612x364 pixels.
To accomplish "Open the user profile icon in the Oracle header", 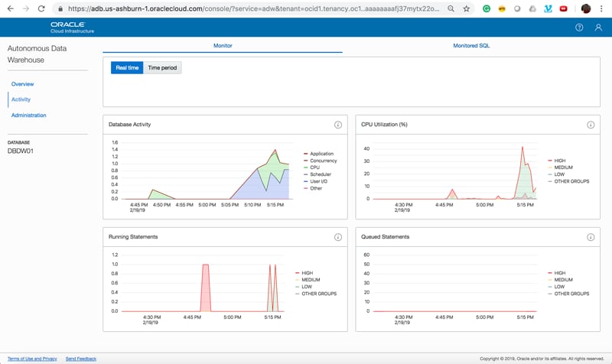I will pyautogui.click(x=598, y=28).
